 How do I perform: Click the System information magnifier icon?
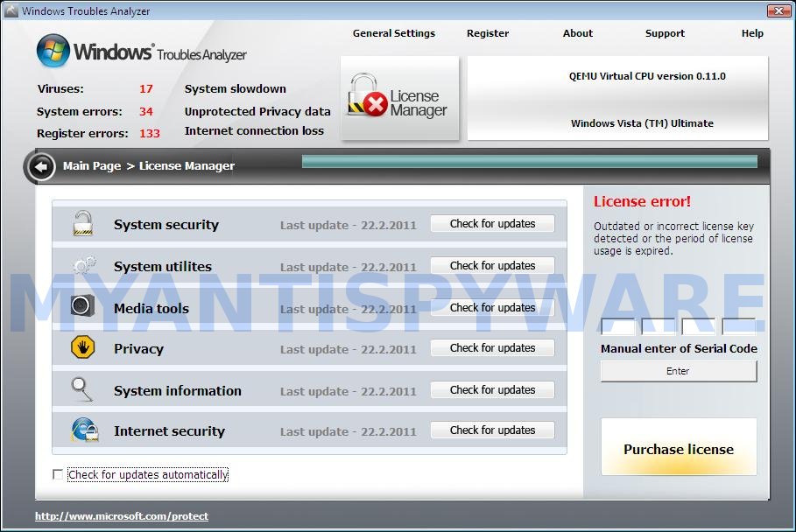click(81, 389)
